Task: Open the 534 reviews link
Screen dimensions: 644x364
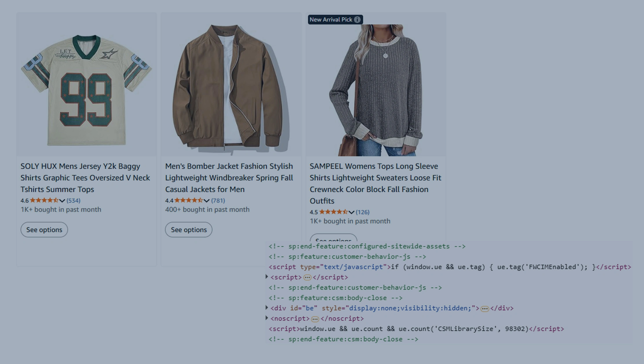Action: tap(73, 200)
